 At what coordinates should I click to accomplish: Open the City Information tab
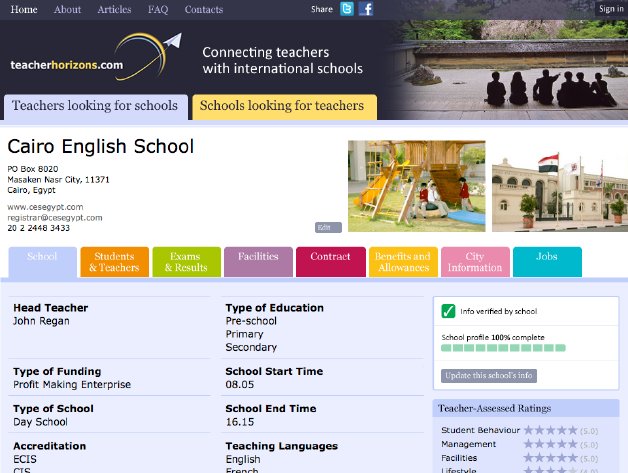click(x=475, y=262)
